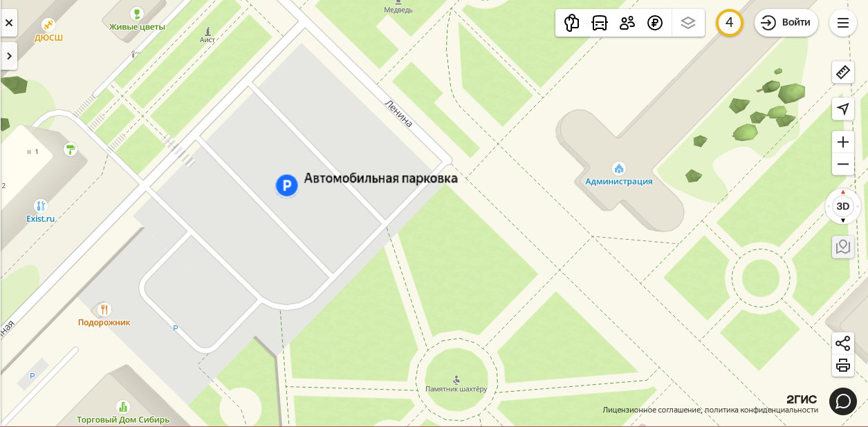868x427 pixels.
Task: Open the hamburger main menu
Action: (x=842, y=23)
